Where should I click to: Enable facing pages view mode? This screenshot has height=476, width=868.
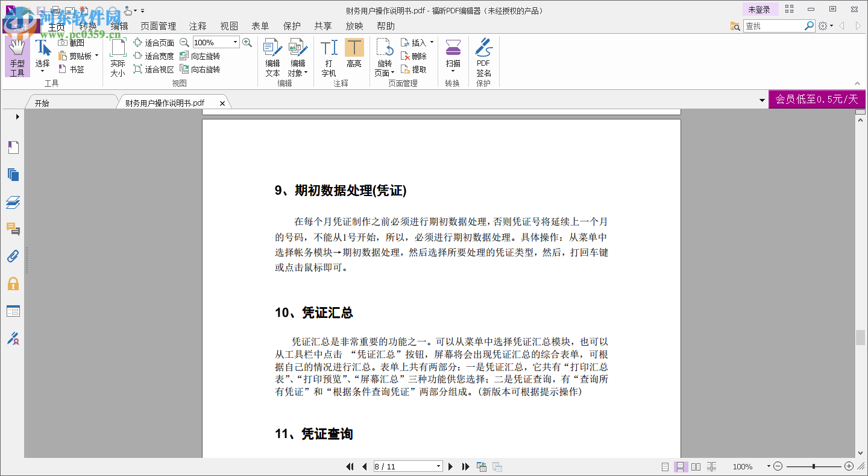pos(696,466)
